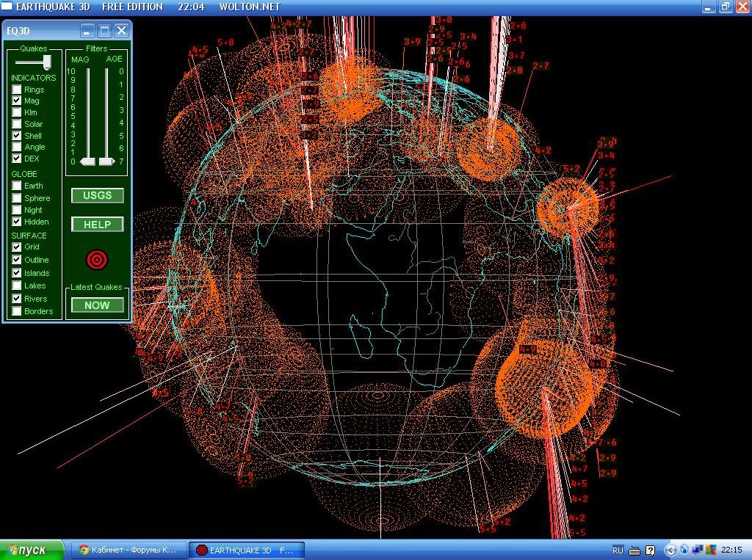
Task: Uncheck the Islands surface option
Action: point(17,273)
